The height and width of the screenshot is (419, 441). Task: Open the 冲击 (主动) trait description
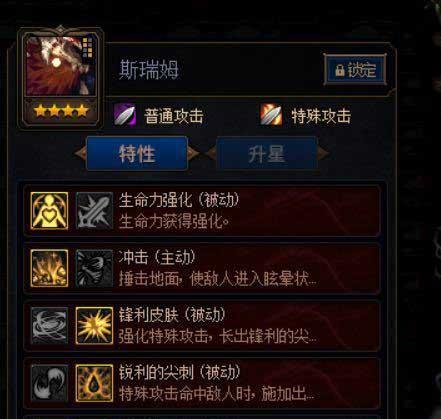[217, 268]
